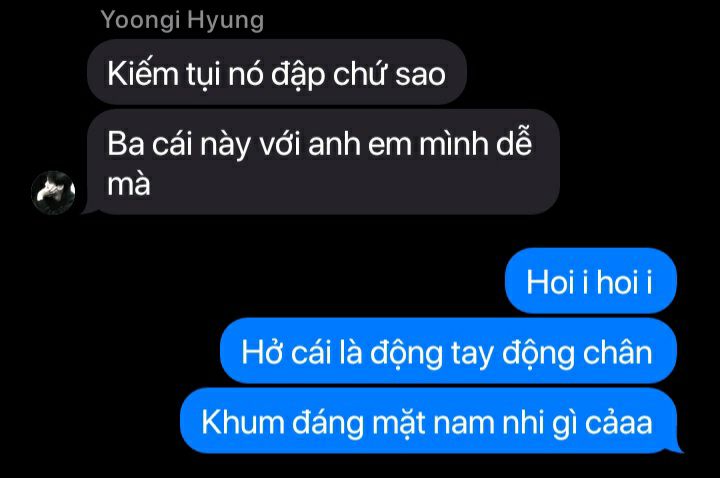Image resolution: width=720 pixels, height=478 pixels.
Task: Select the 'Ba cái này với anh em' message
Action: (x=323, y=162)
